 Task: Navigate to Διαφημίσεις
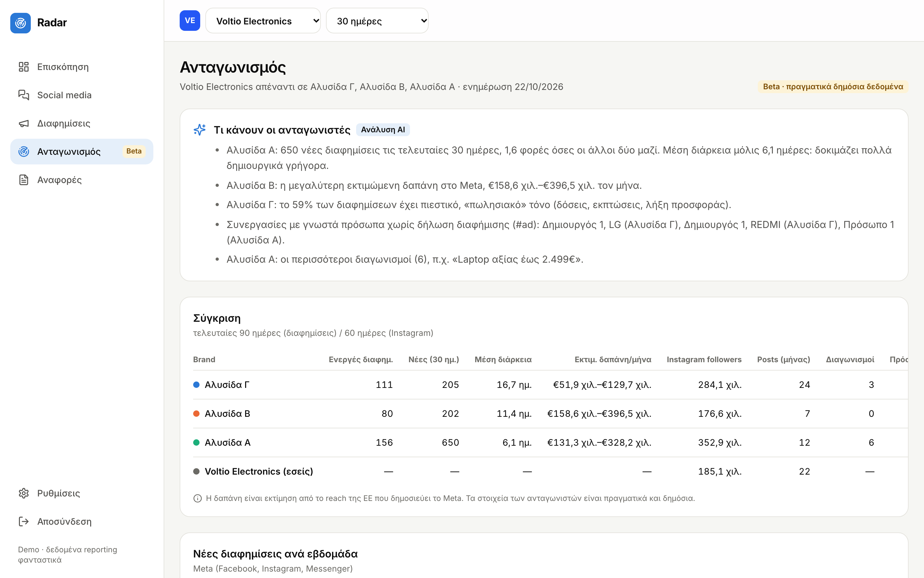(x=82, y=124)
